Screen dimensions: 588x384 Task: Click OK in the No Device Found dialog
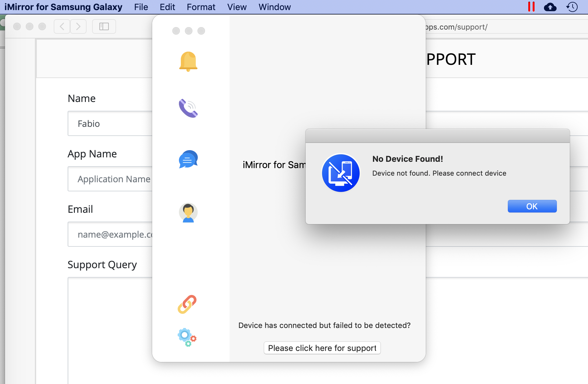pos(532,206)
